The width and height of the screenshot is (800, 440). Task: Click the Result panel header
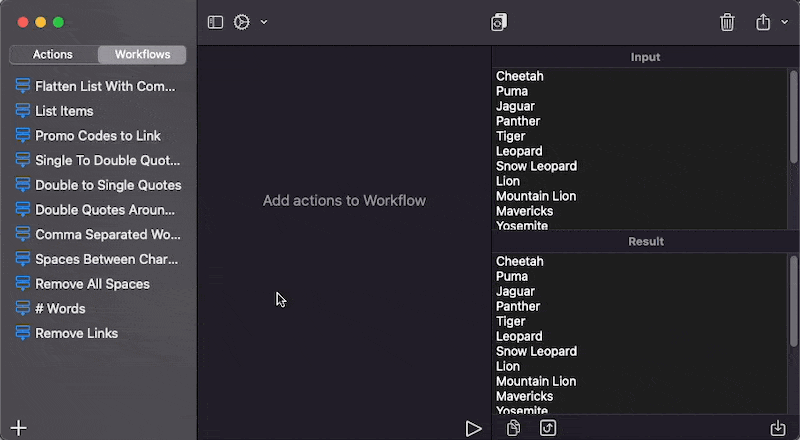645,241
